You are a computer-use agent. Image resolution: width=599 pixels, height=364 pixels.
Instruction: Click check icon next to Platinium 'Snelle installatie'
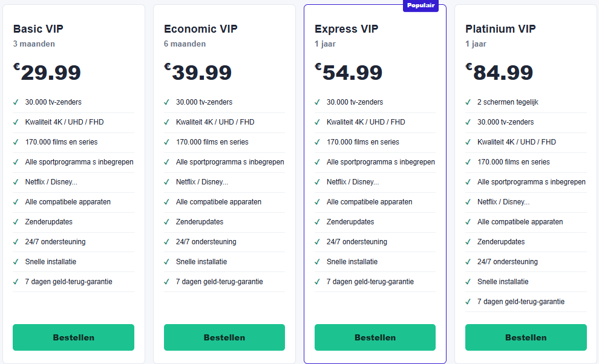tap(468, 282)
